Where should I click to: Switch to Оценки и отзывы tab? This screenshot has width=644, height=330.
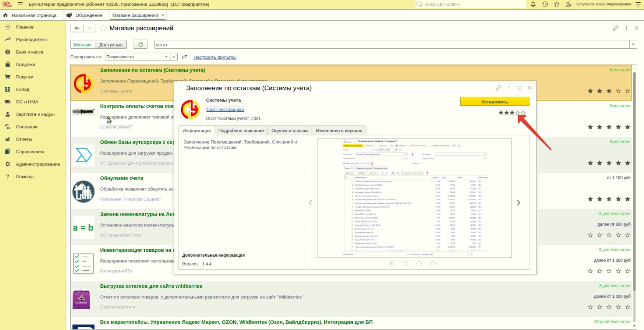290,130
